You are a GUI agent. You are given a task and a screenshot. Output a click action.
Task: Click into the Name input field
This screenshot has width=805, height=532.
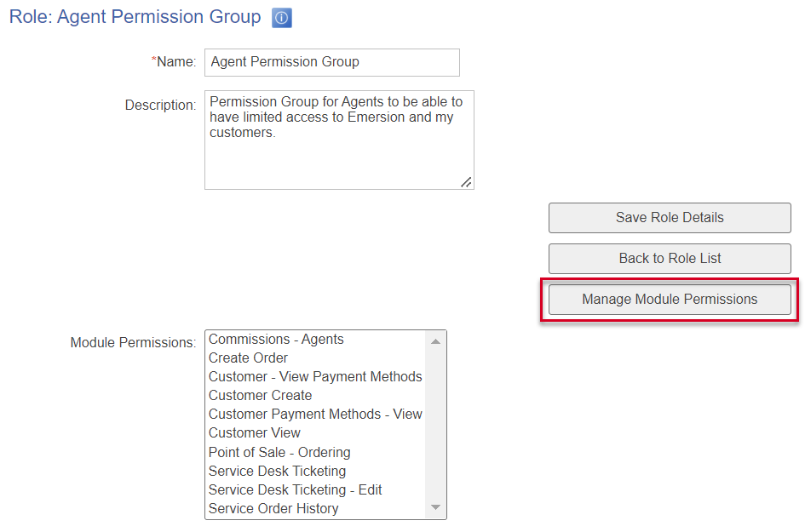point(331,62)
